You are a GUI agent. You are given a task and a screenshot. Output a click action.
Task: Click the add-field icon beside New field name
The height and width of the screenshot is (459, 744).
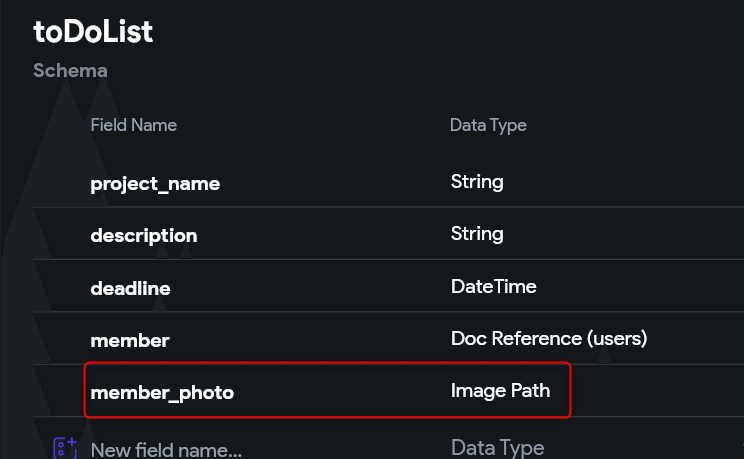pos(65,448)
